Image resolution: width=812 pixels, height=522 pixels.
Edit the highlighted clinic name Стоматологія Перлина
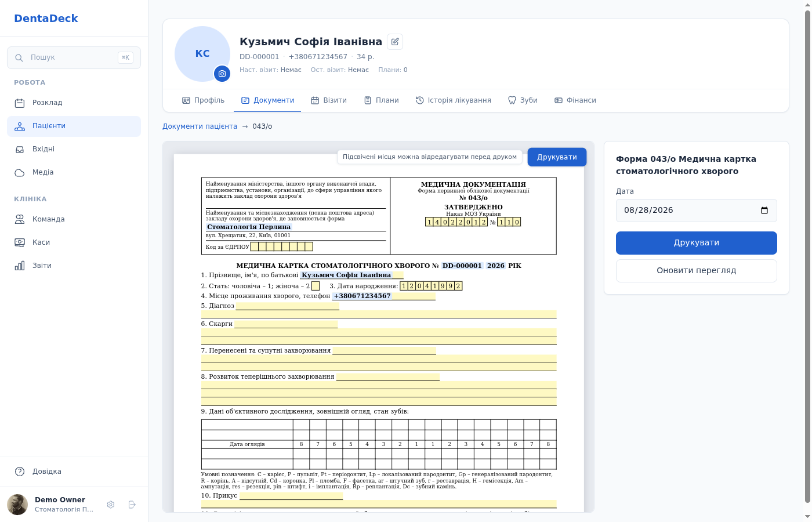[x=249, y=227]
